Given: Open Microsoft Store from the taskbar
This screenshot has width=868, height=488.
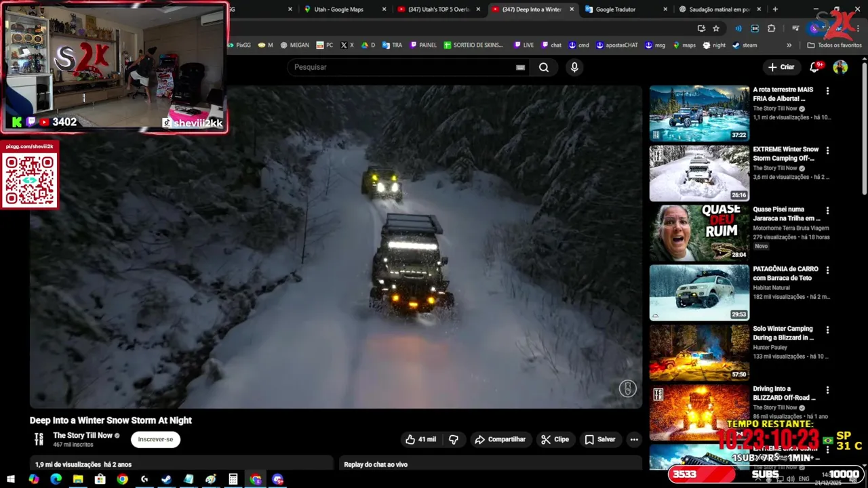Looking at the screenshot, I should pos(100,479).
